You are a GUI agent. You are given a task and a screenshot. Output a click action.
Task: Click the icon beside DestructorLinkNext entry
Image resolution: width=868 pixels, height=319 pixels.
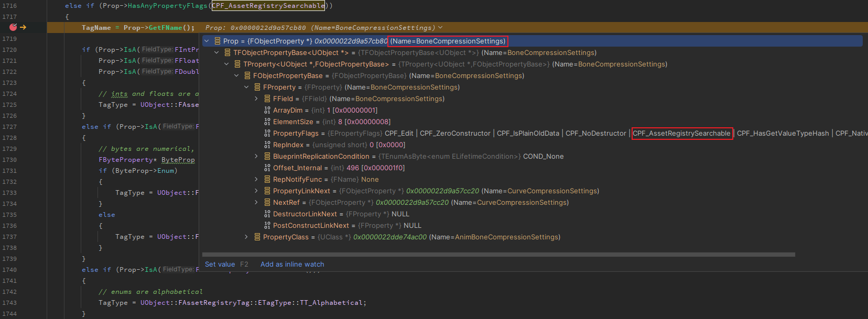(x=267, y=214)
